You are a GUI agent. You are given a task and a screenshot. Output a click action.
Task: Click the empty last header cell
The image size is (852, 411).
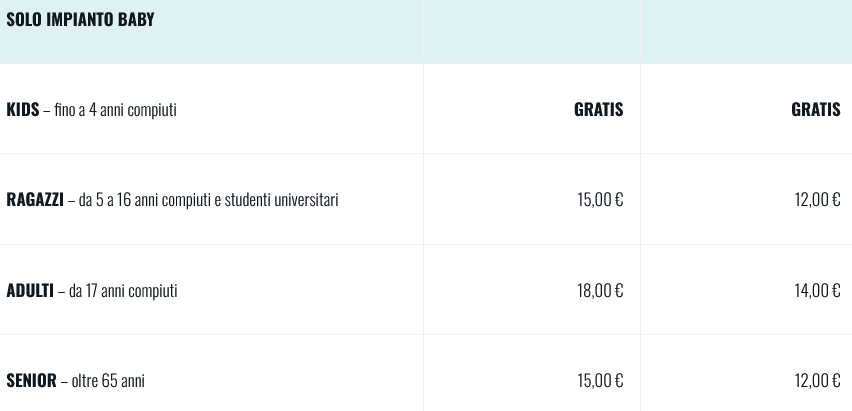pyautogui.click(x=746, y=31)
